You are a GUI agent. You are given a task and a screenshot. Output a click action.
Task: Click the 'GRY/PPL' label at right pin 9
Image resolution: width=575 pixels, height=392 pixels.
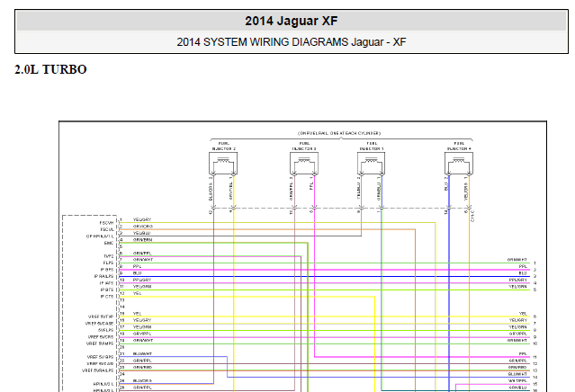pos(518,334)
